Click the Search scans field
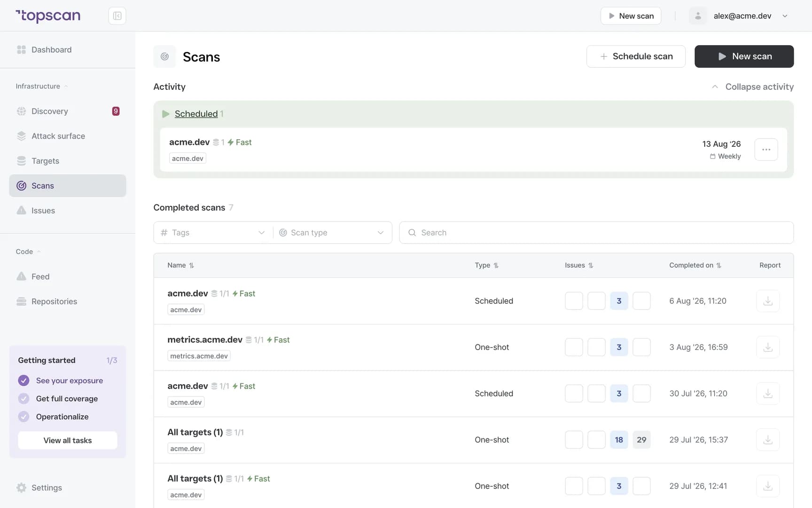Viewport: 812px width, 508px height. point(596,232)
